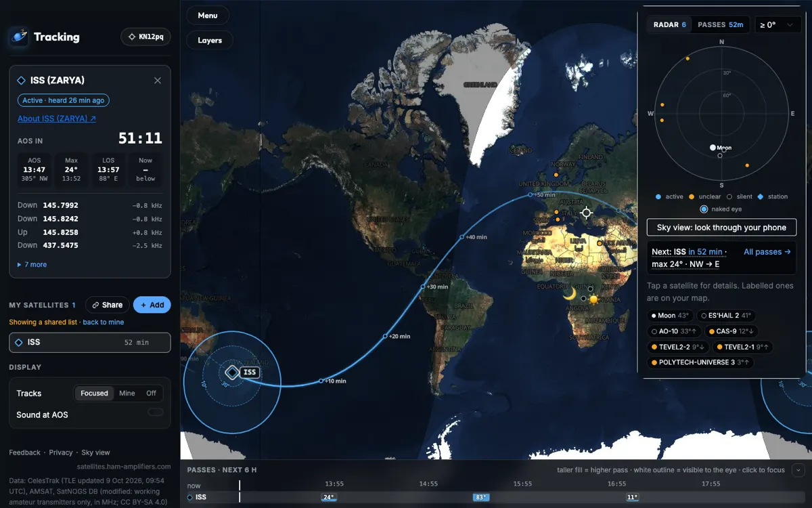This screenshot has width=812, height=508.
Task: Set Tracks display to Off
Action: (152, 394)
